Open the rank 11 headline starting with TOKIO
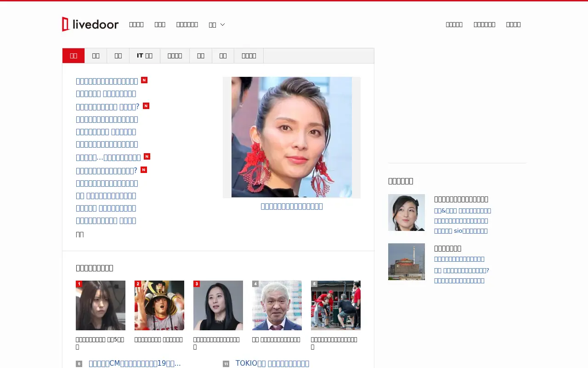588x368 pixels. click(x=272, y=363)
